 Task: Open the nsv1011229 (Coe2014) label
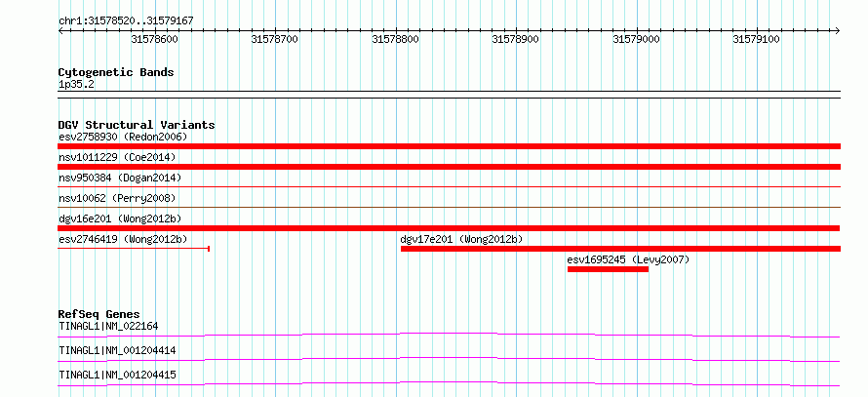click(117, 158)
